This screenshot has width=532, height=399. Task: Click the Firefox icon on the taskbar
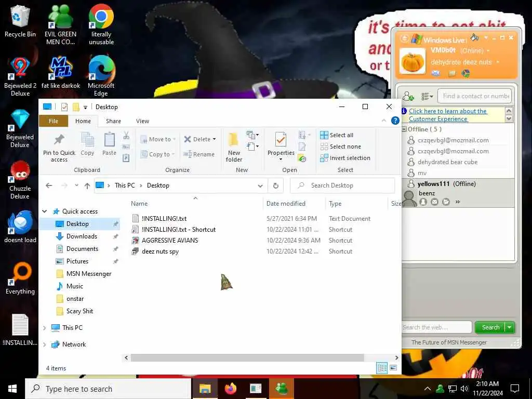pos(230,389)
